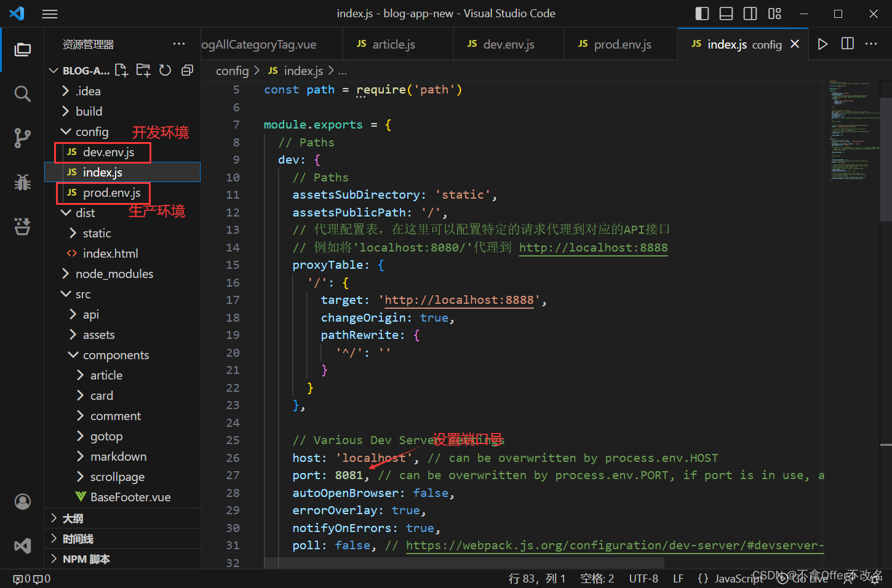
Task: Toggle the secondary side bar
Action: (x=751, y=14)
